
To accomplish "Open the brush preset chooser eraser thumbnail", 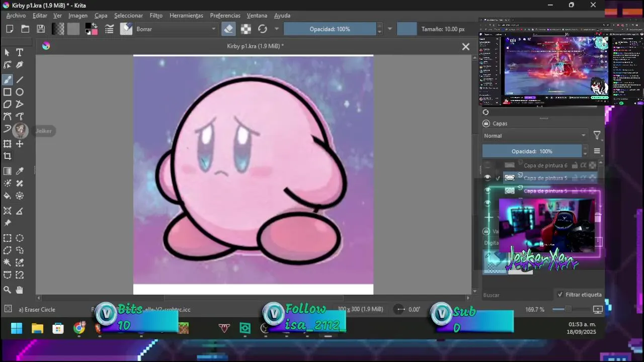I will tap(126, 29).
